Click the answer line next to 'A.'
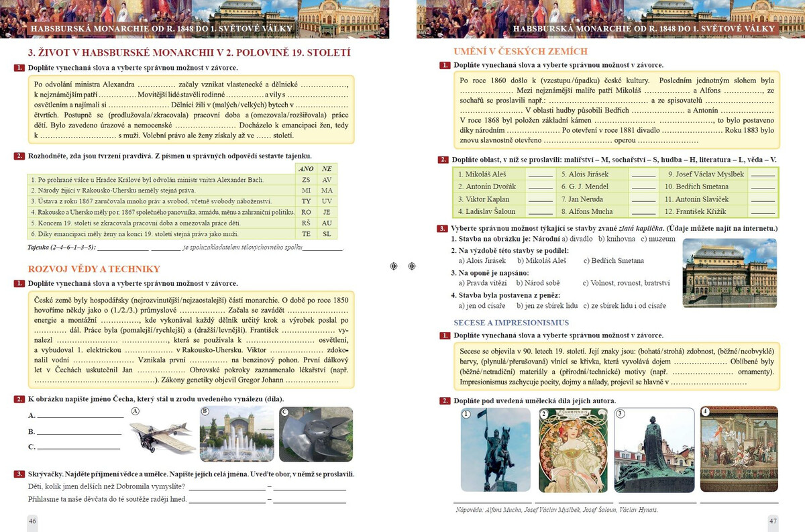This screenshot has height=532, width=805. 80,416
